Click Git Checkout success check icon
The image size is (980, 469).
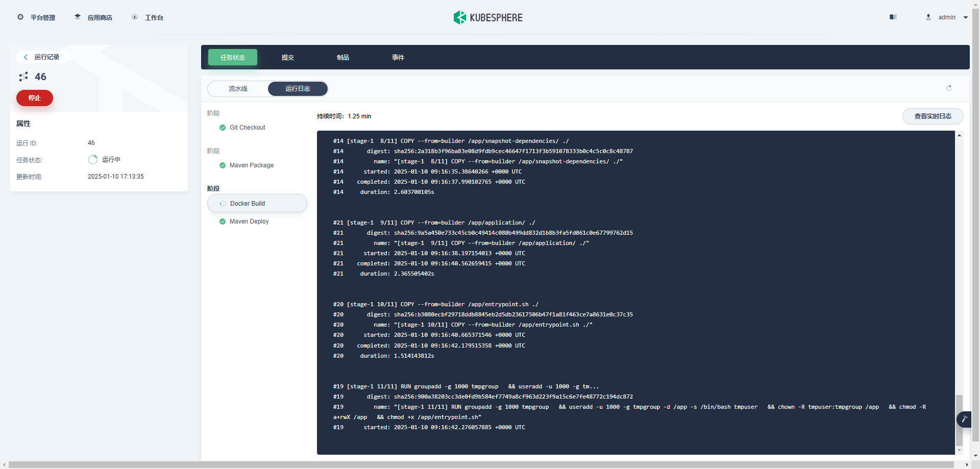223,128
